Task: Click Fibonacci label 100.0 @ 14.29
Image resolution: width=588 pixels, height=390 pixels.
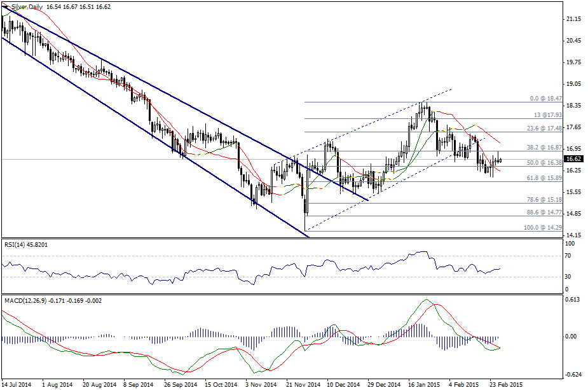Action: pos(543,228)
